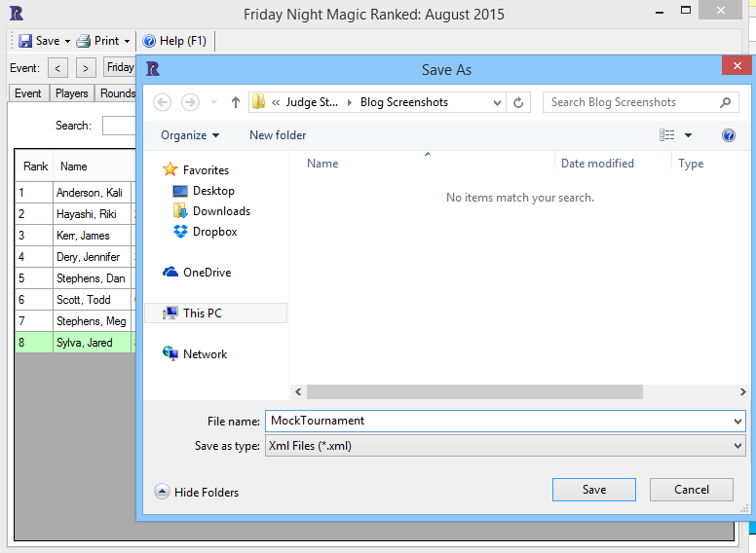Switch to the Players tab
The height and width of the screenshot is (553, 756).
tap(72, 93)
